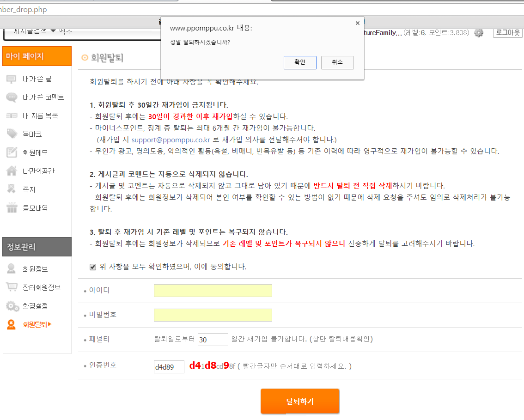The height and width of the screenshot is (420, 524).
Task: Select 회원정보 in the sidebar menu
Action: (35, 269)
